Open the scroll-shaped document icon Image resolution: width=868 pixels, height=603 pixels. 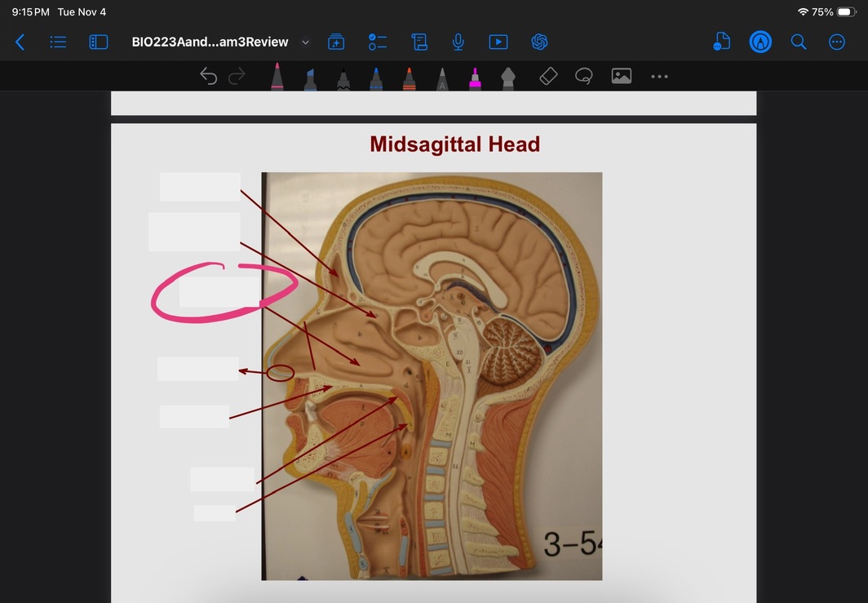pyautogui.click(x=419, y=42)
